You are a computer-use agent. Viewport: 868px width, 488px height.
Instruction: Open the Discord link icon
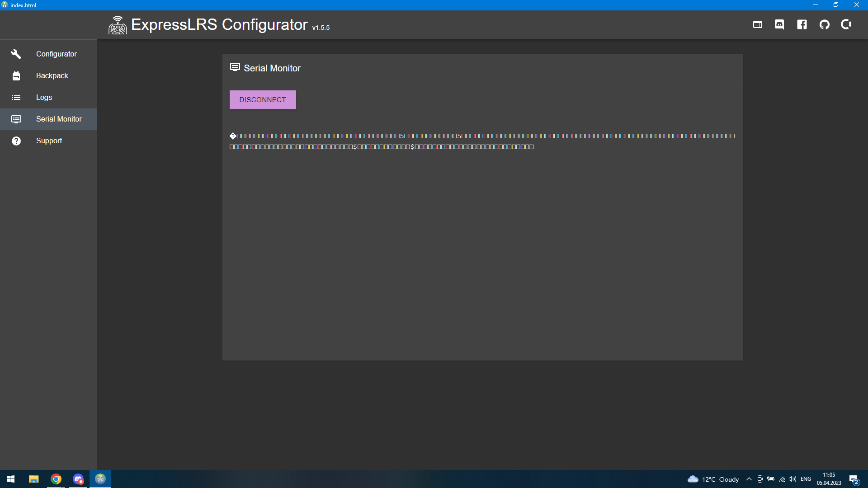[x=779, y=24]
